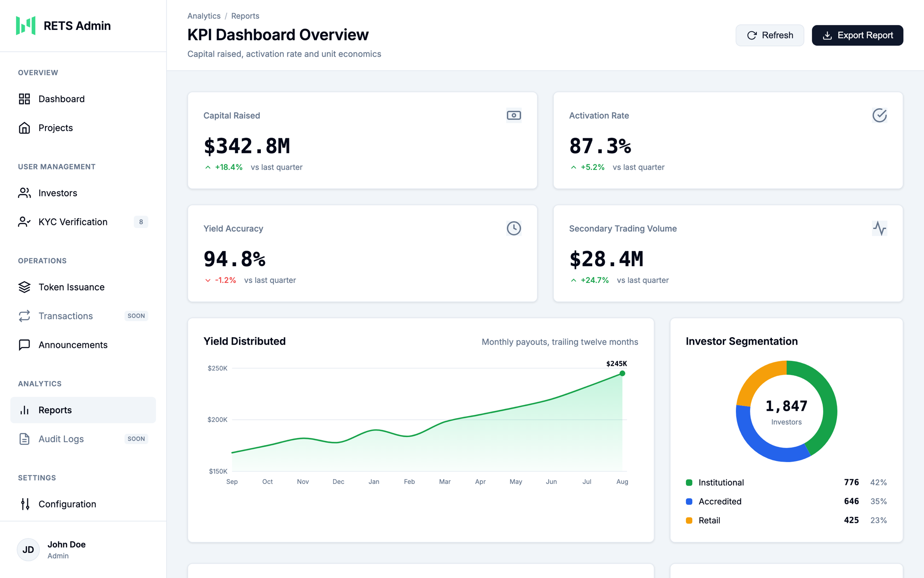Click the Yield Distributed chart title
Screen dimensions: 924x578
click(x=244, y=341)
